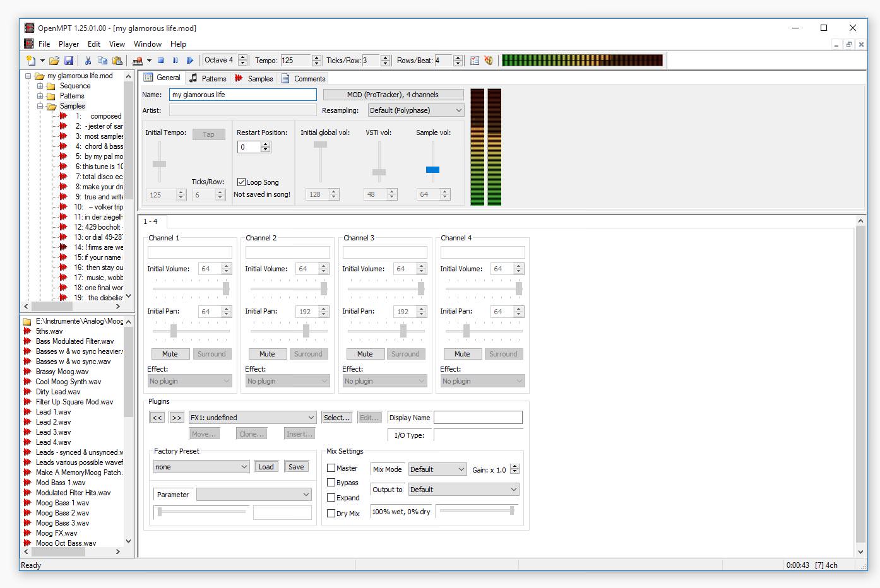The width and height of the screenshot is (880, 588).
Task: Expand the Sequence tree node
Action: [x=40, y=86]
